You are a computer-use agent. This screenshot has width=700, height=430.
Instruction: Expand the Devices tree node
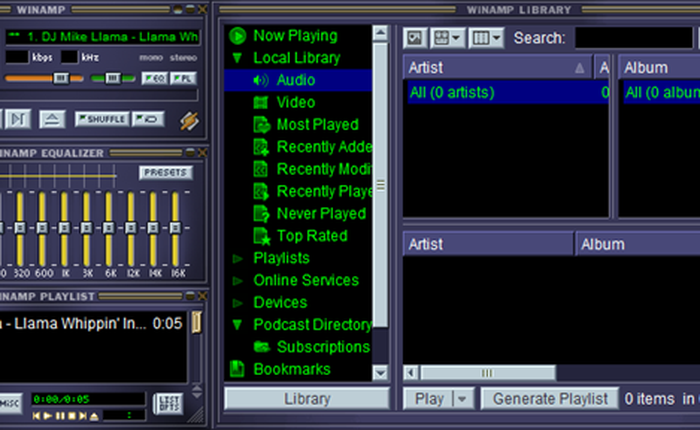(x=238, y=303)
